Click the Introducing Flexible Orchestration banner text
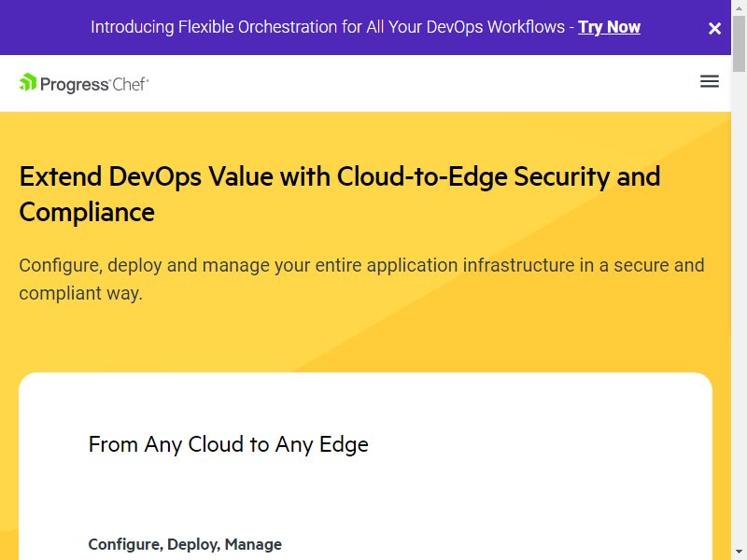The width and height of the screenshot is (747, 560). tap(328, 27)
